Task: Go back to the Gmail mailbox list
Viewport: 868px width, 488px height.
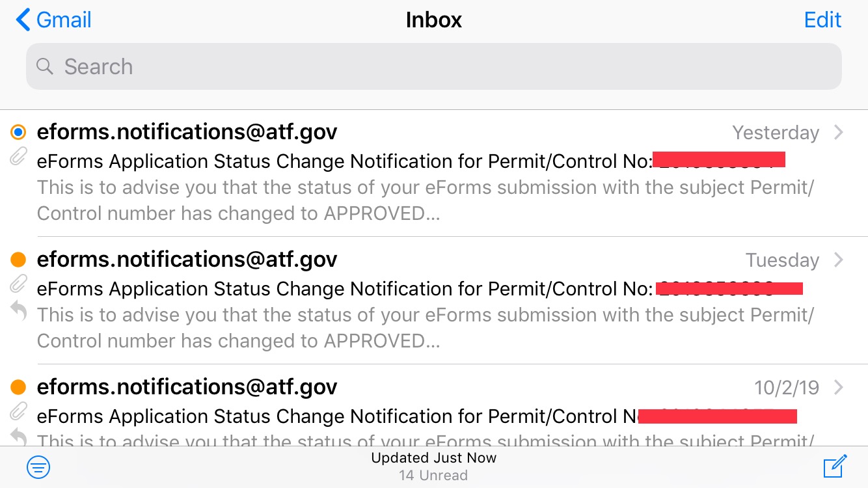Action: pos(53,20)
